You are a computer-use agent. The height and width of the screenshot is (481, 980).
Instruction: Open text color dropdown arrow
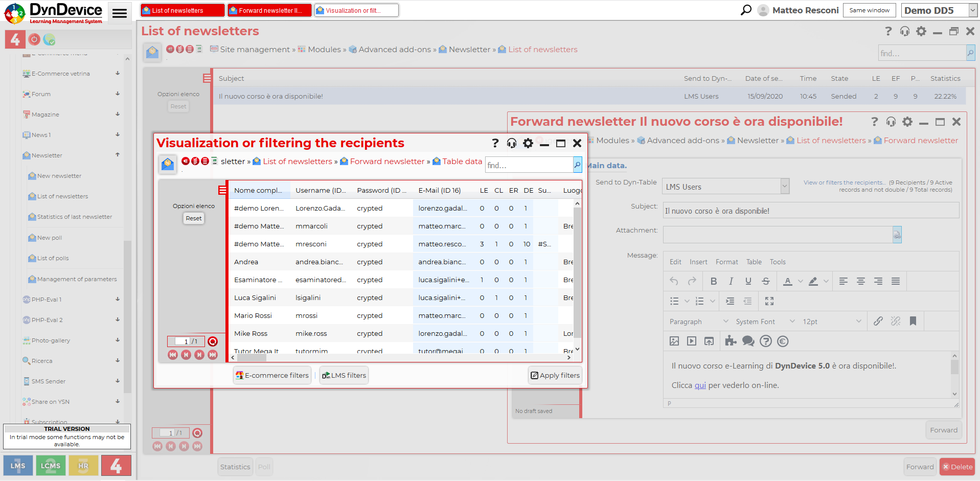click(801, 281)
